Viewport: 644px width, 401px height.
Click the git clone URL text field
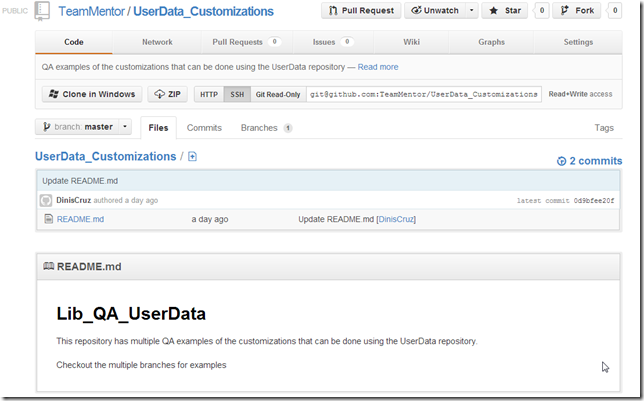tap(425, 94)
